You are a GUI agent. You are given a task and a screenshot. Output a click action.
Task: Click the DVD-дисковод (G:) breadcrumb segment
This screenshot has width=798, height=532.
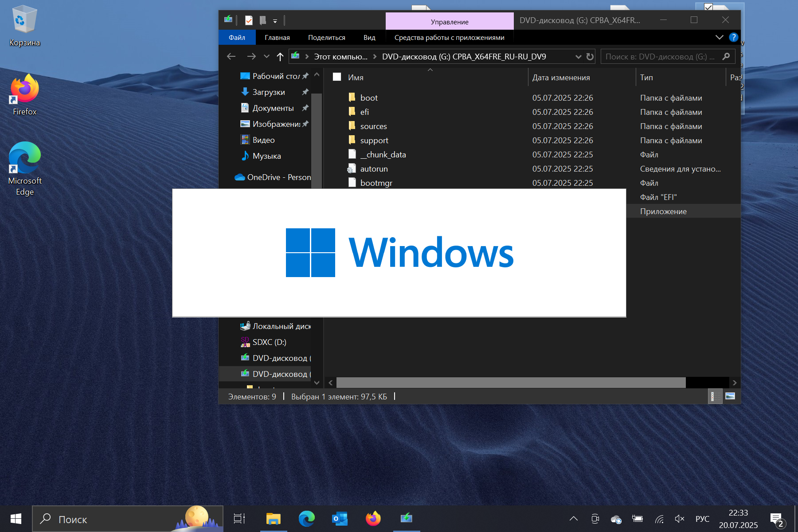pos(464,56)
